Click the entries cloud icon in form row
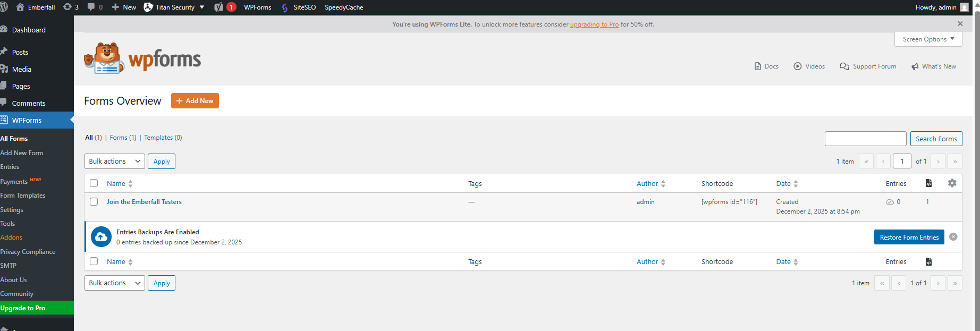 (x=890, y=202)
